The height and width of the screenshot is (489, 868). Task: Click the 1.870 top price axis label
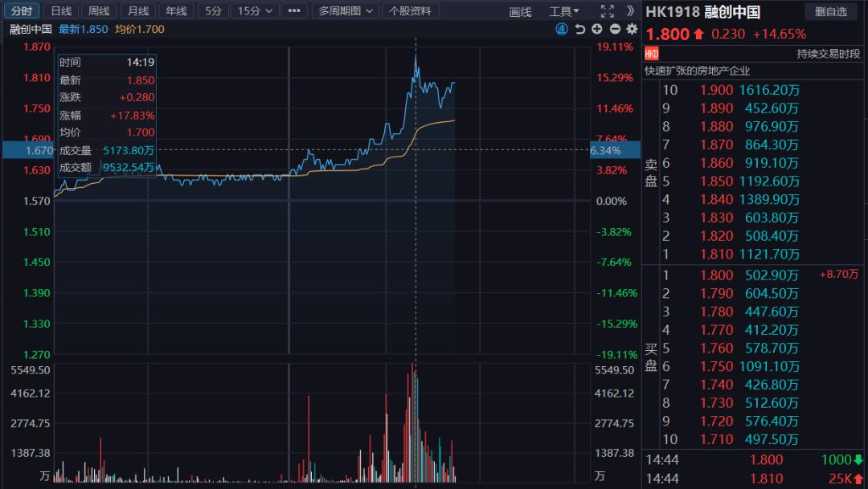tap(36, 47)
